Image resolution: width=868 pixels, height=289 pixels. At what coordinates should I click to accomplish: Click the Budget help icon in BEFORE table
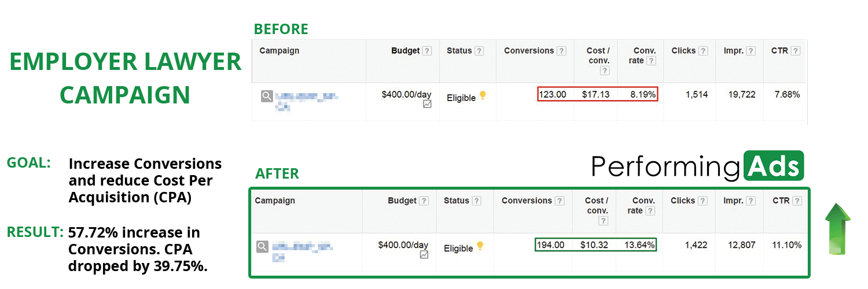(x=427, y=51)
